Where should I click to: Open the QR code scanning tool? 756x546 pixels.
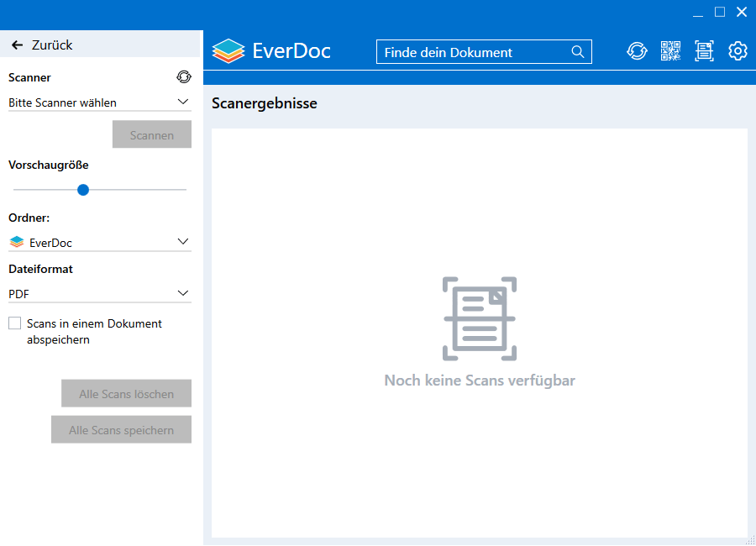pos(670,51)
